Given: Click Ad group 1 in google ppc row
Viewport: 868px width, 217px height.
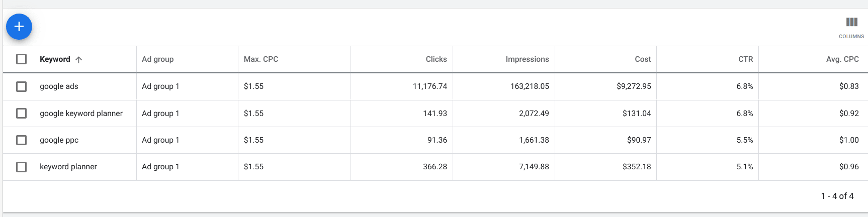Looking at the screenshot, I should pyautogui.click(x=160, y=140).
